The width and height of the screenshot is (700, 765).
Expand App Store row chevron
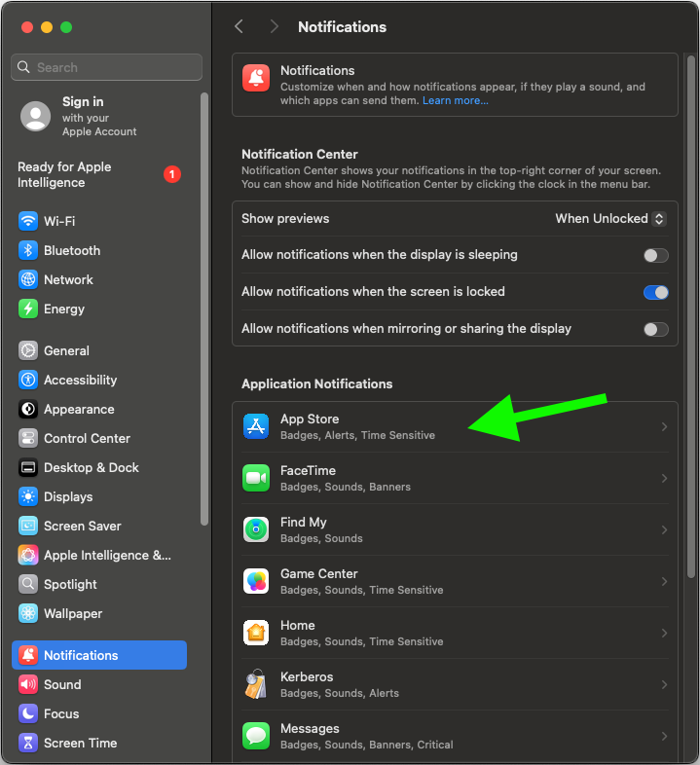(x=664, y=427)
